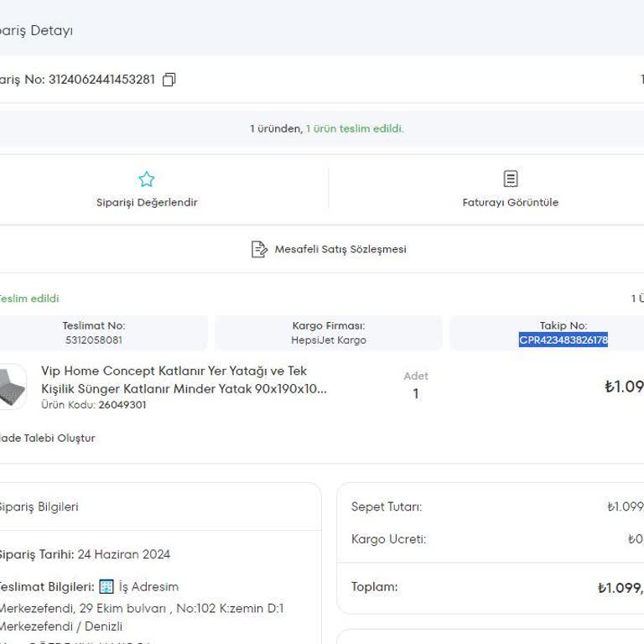Select the Siparişi Değerlendir label
Image resolution: width=644 pixels, height=644 pixels.
pyautogui.click(x=147, y=202)
